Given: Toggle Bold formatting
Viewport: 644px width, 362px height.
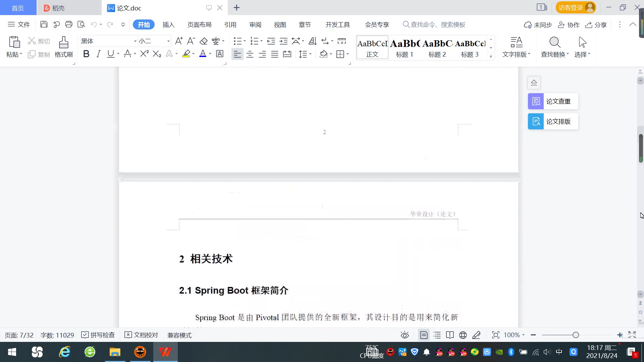Looking at the screenshot, I should tap(86, 54).
